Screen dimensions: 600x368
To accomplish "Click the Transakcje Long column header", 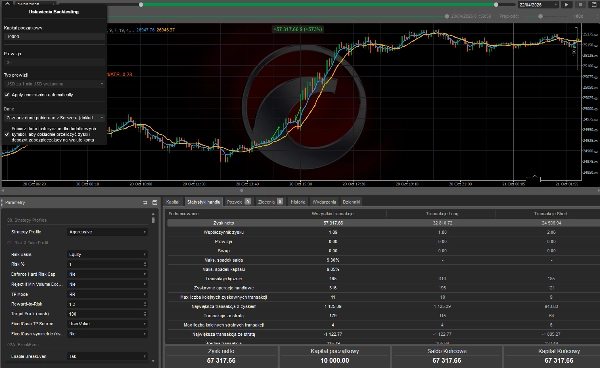I will (442, 213).
